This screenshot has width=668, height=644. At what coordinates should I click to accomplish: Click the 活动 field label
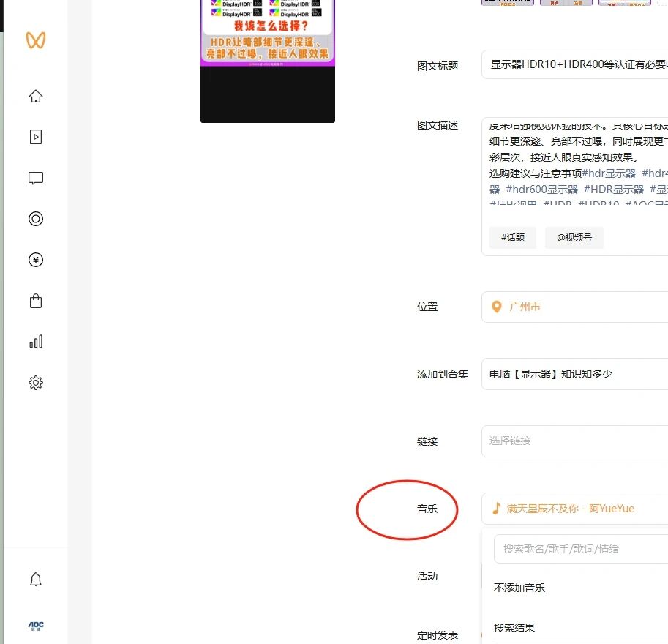pos(427,576)
